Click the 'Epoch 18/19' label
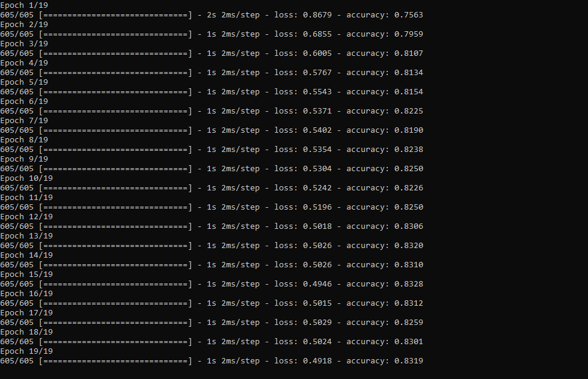Viewport: 588px width, 379px height. [x=26, y=332]
